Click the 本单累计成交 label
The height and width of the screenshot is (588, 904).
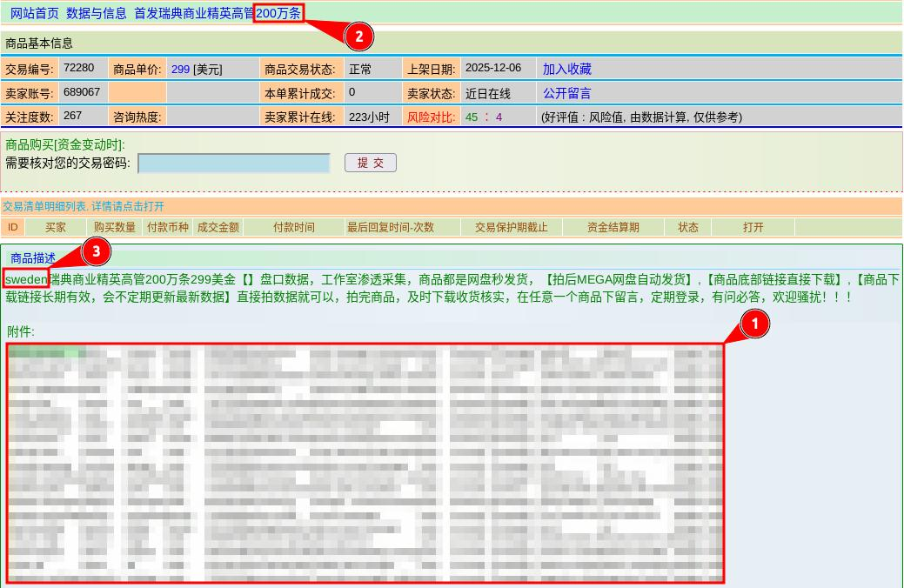click(x=300, y=93)
